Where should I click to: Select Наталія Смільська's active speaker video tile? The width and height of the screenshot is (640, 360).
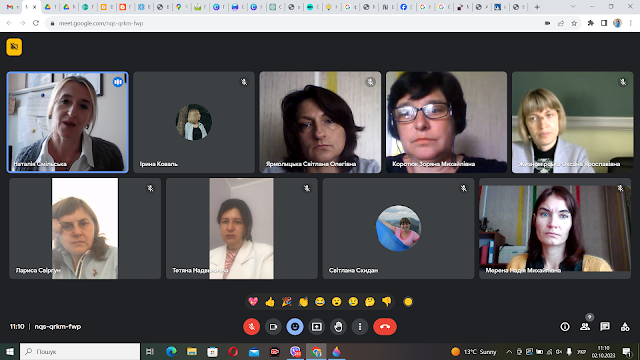coord(68,122)
